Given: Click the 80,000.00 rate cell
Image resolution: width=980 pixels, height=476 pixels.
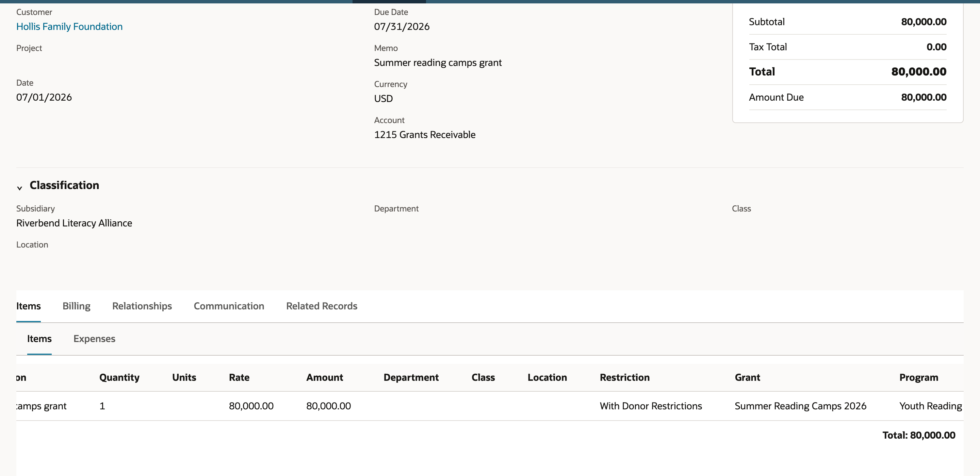Looking at the screenshot, I should (x=251, y=406).
